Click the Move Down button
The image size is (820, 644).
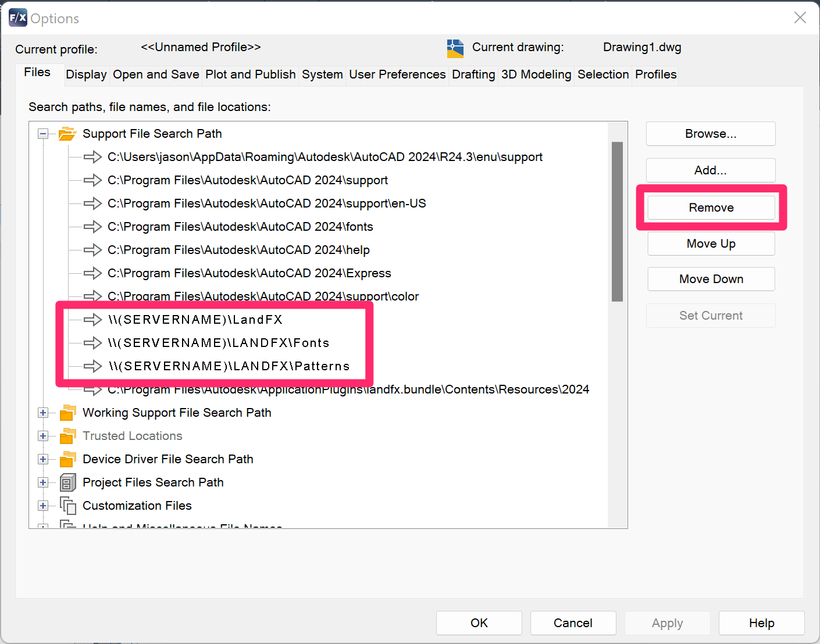[x=711, y=279]
